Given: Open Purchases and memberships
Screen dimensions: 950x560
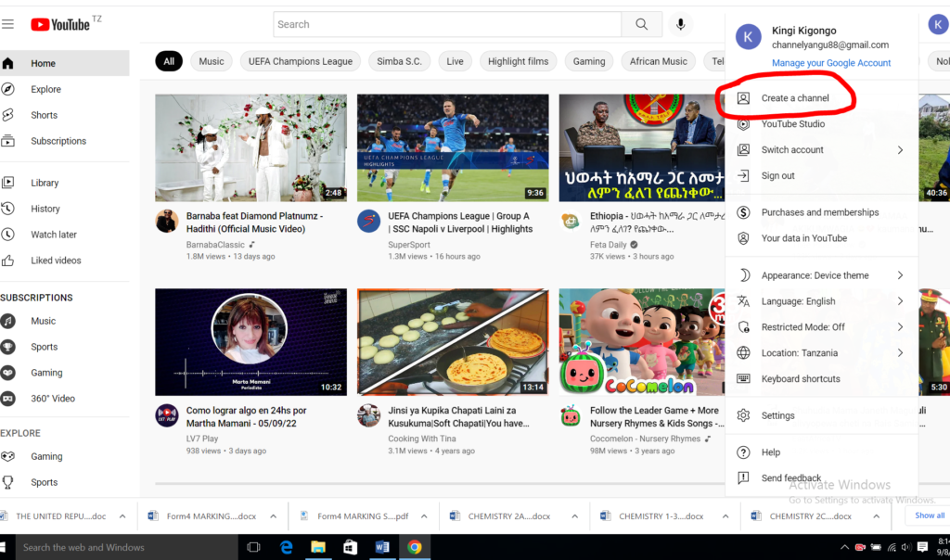Looking at the screenshot, I should 822,212.
